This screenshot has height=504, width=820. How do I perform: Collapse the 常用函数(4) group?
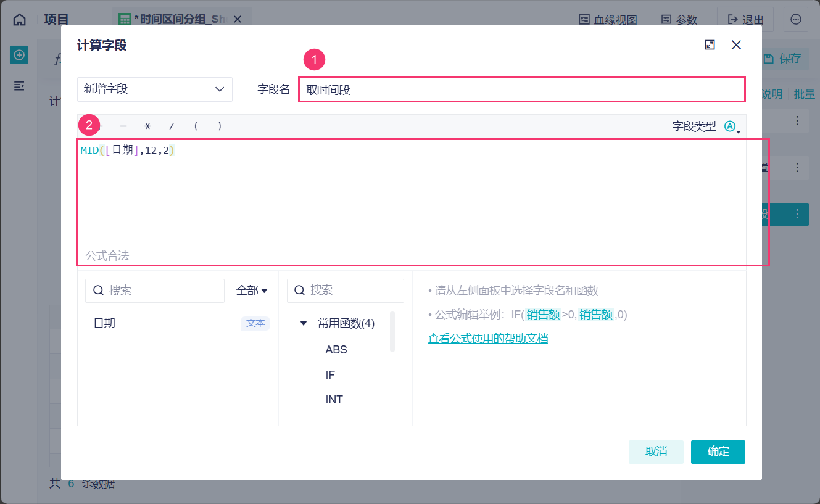click(x=304, y=324)
